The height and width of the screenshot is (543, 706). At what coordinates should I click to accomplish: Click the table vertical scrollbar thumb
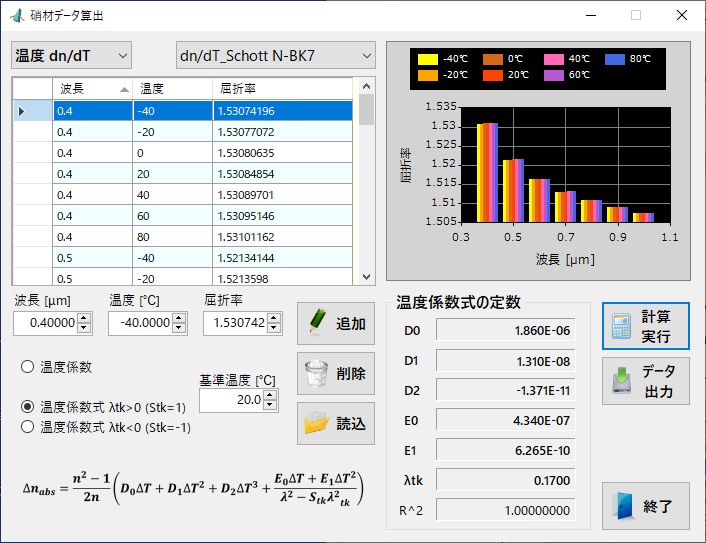[367, 109]
